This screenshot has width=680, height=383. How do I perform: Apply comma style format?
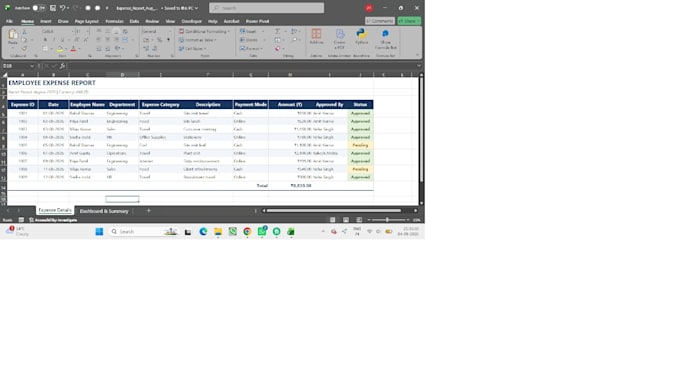(168, 40)
